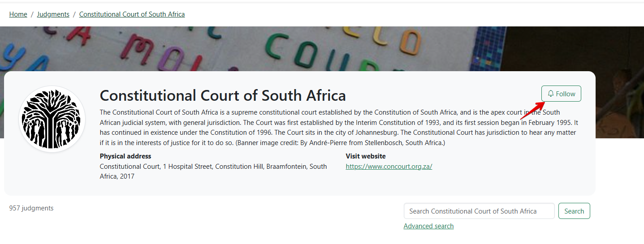Click the Constitutional Court of South Africa heading
The width and height of the screenshot is (644, 244).
pos(223,95)
